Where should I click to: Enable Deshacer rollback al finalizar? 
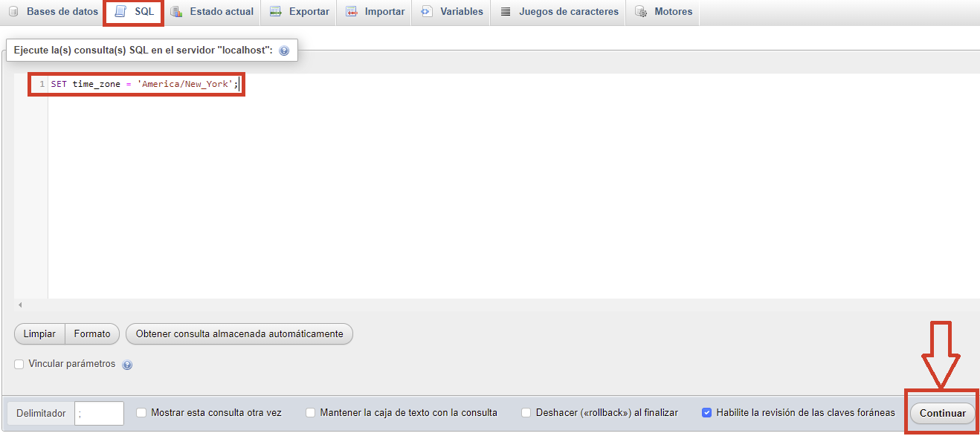526,413
